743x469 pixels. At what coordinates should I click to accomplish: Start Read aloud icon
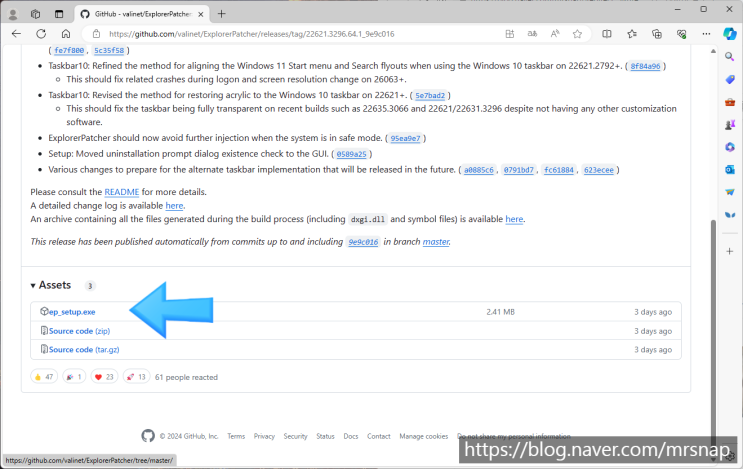pos(555,34)
